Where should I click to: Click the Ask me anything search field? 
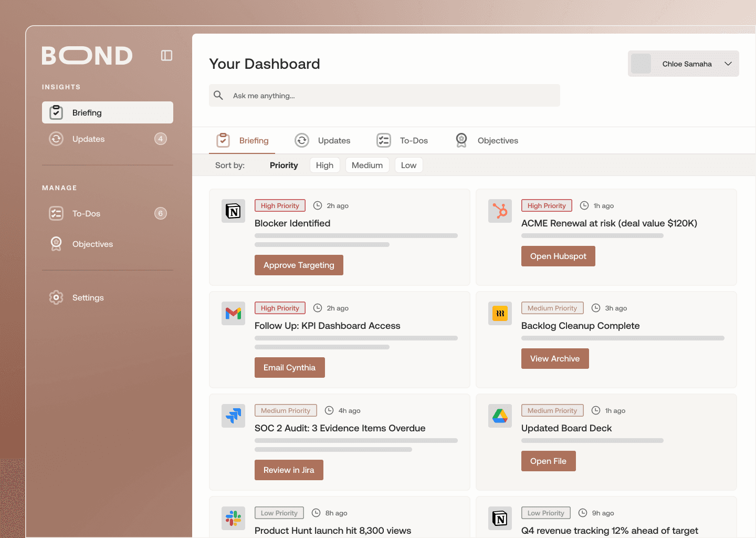point(384,95)
